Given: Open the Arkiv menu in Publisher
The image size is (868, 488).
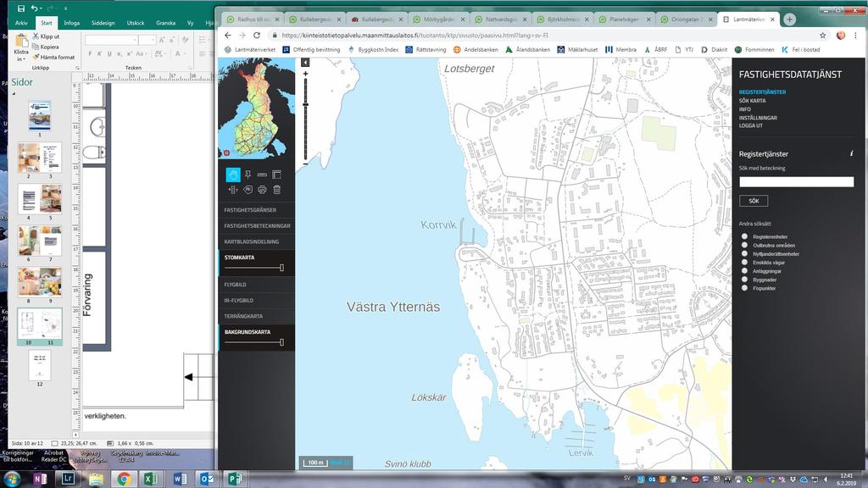Looking at the screenshot, I should (21, 23).
